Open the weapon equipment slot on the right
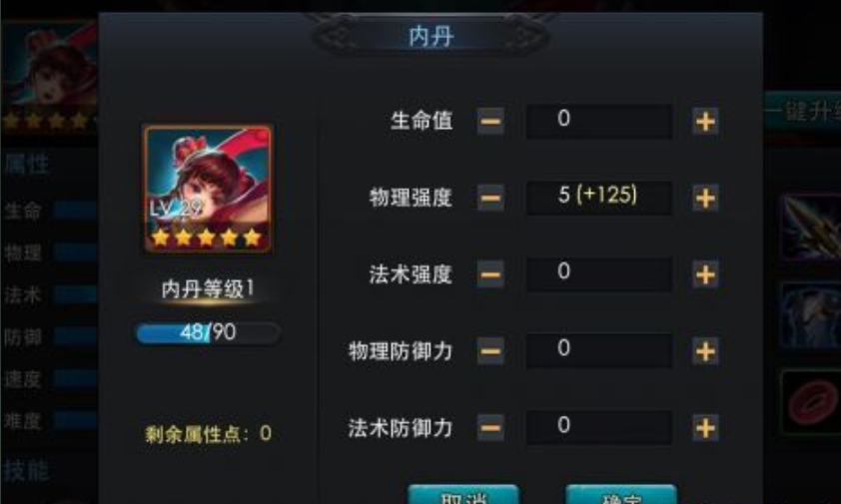Screen dimensions: 841x504 (811, 228)
